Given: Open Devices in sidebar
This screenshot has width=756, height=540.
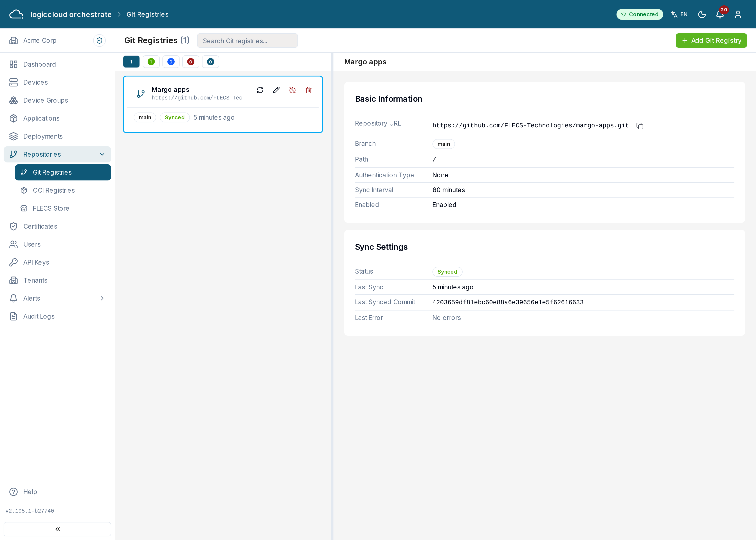Looking at the screenshot, I should (57, 82).
